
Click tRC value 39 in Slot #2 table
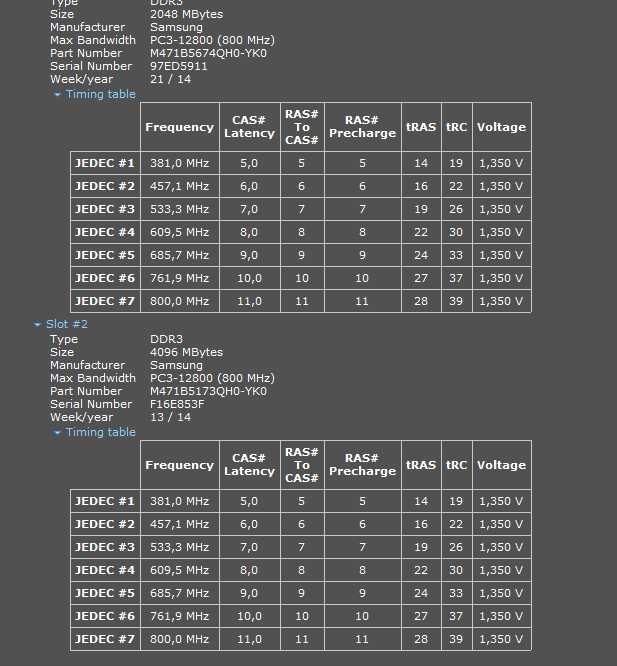tap(456, 639)
